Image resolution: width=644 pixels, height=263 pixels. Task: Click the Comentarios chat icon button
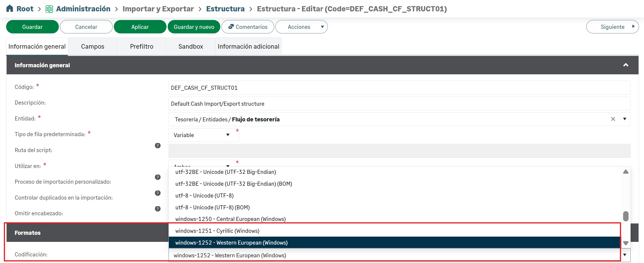248,27
